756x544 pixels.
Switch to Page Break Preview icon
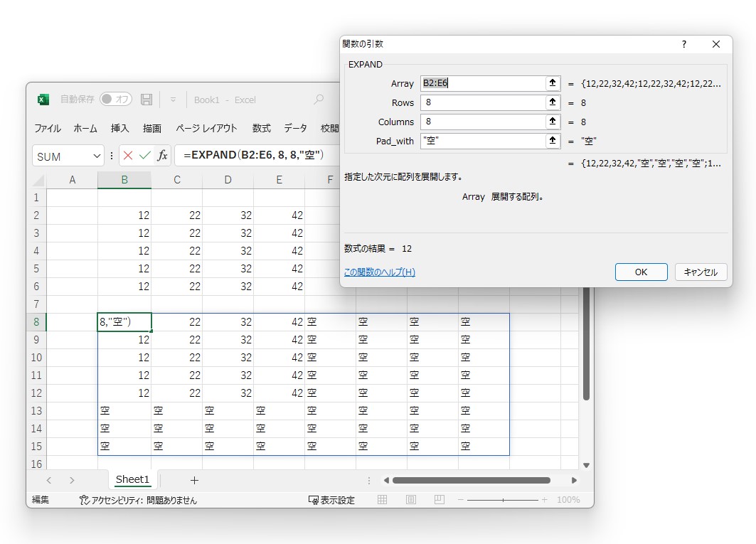pyautogui.click(x=440, y=500)
